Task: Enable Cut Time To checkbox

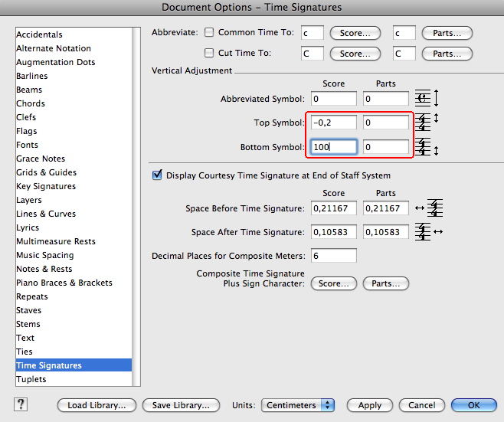Action: 209,54
